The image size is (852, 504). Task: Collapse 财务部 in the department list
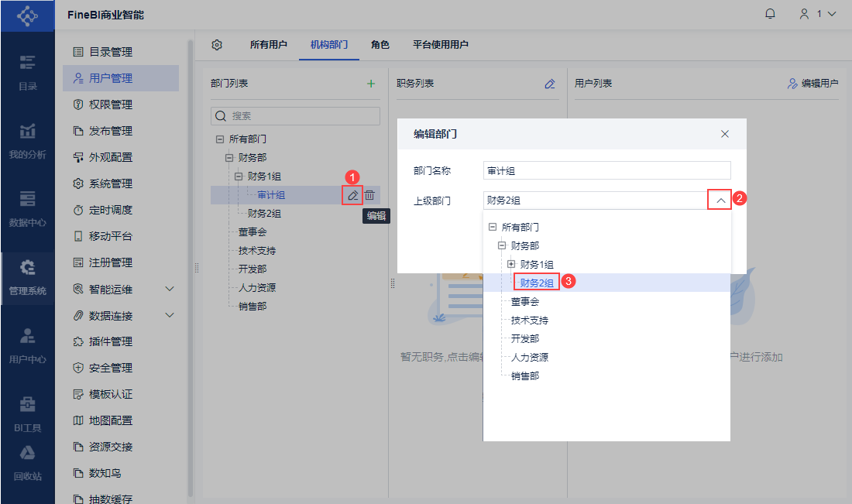[x=229, y=158]
